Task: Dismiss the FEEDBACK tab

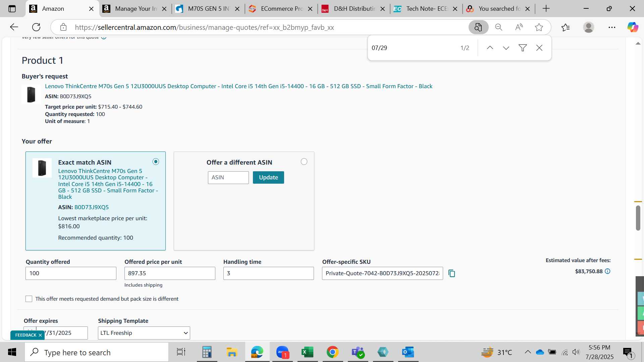Action: coord(40,335)
